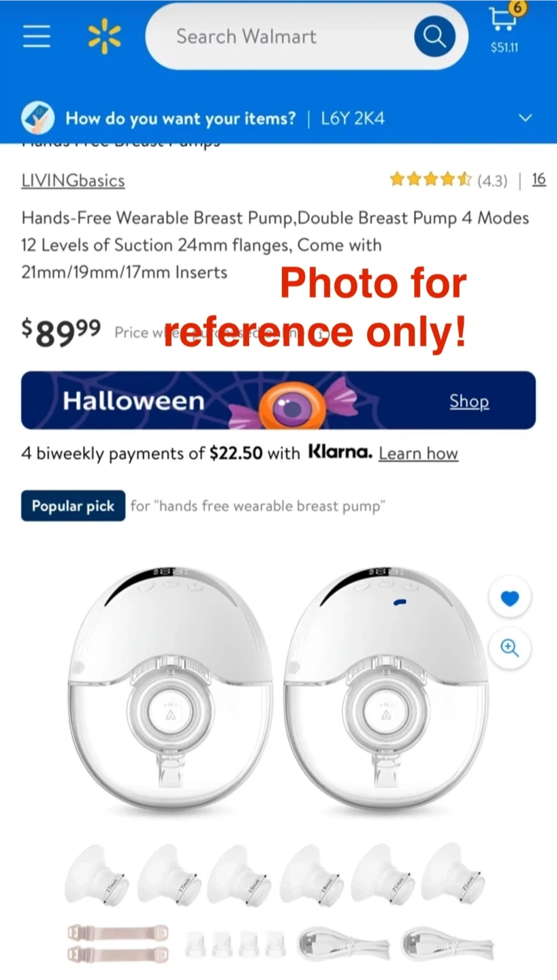
Task: Tap the delivery options phone icon
Action: click(38, 118)
